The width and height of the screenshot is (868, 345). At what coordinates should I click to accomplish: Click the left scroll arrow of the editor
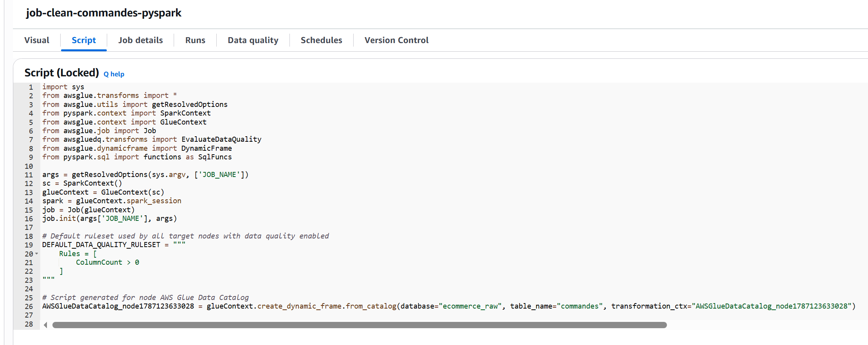(45, 325)
